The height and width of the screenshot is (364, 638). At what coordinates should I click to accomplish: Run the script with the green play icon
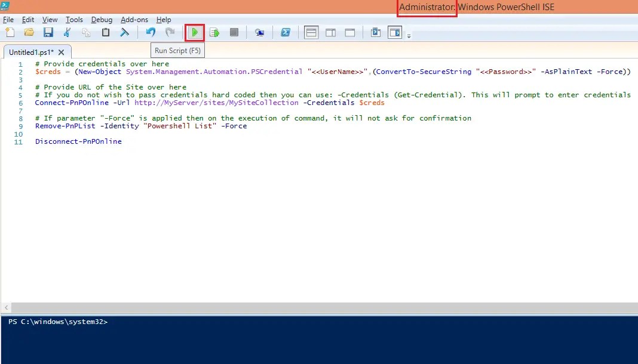point(195,32)
